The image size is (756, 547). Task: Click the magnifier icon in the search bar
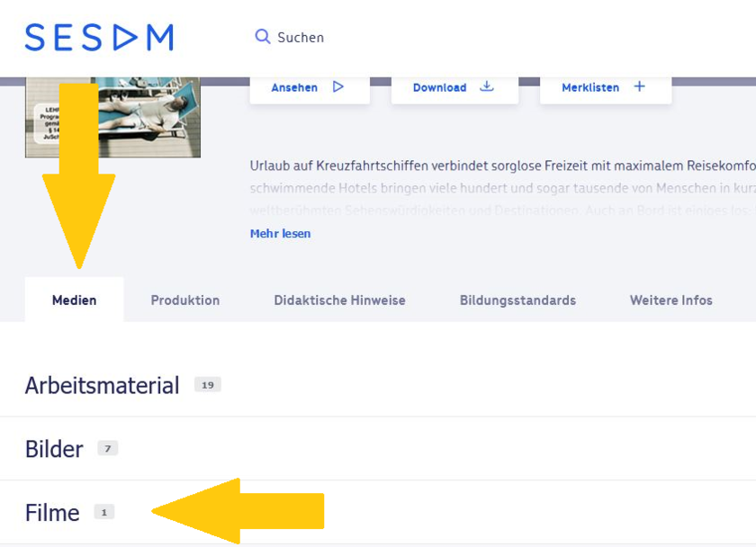262,36
